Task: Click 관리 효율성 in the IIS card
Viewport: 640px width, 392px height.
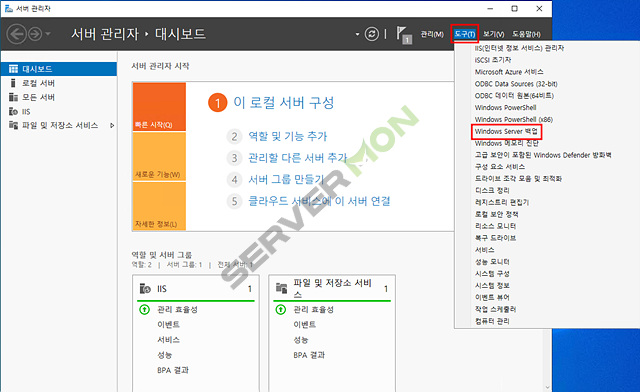Action: tap(177, 310)
